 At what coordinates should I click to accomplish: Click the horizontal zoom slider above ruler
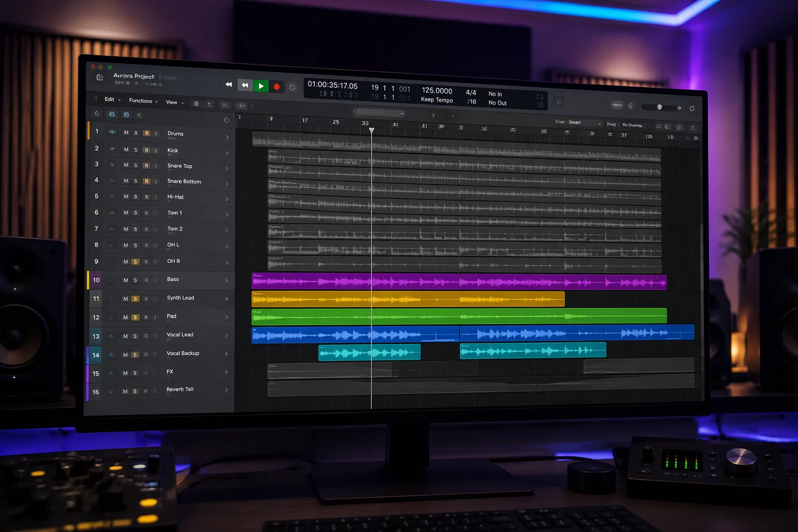click(x=379, y=113)
